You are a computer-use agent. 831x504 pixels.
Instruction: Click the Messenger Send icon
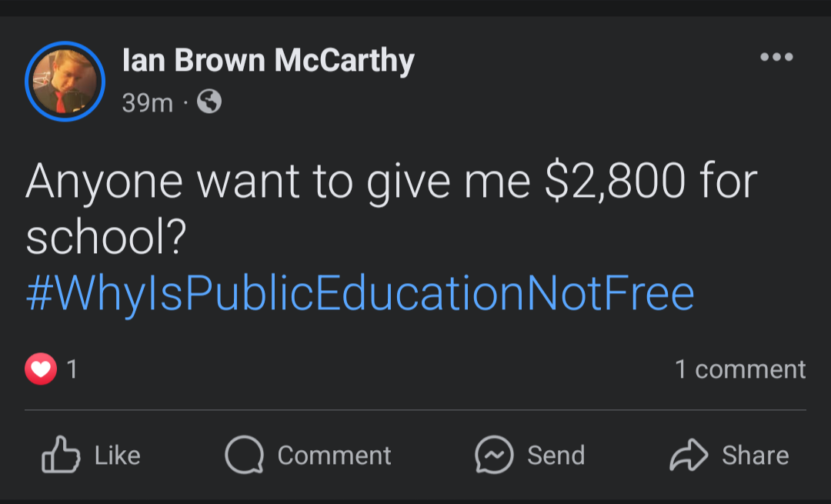[x=494, y=455]
